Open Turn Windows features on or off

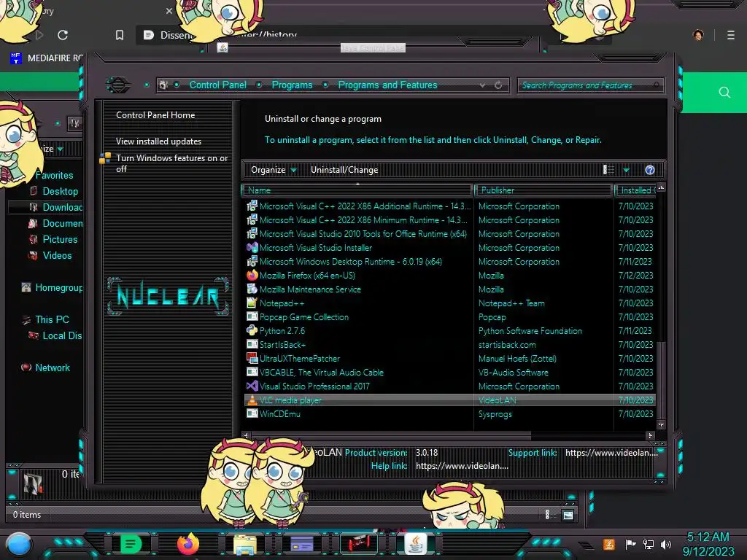[172, 163]
